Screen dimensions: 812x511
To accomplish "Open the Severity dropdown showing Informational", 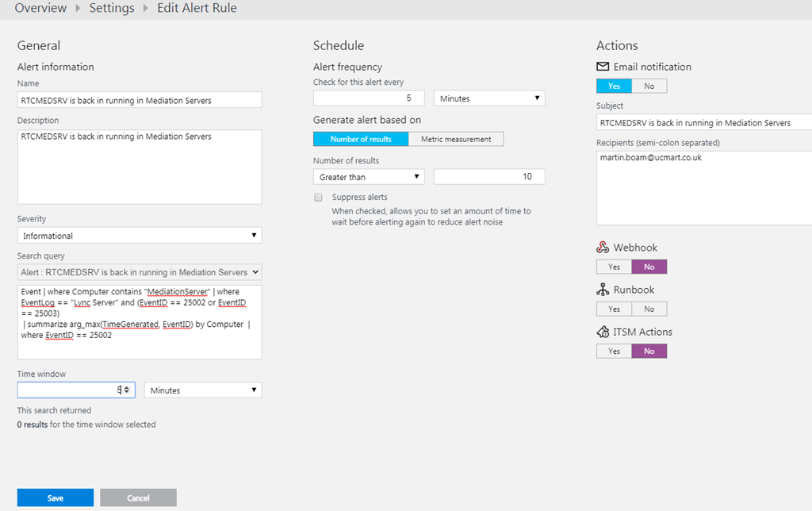I will pyautogui.click(x=140, y=236).
